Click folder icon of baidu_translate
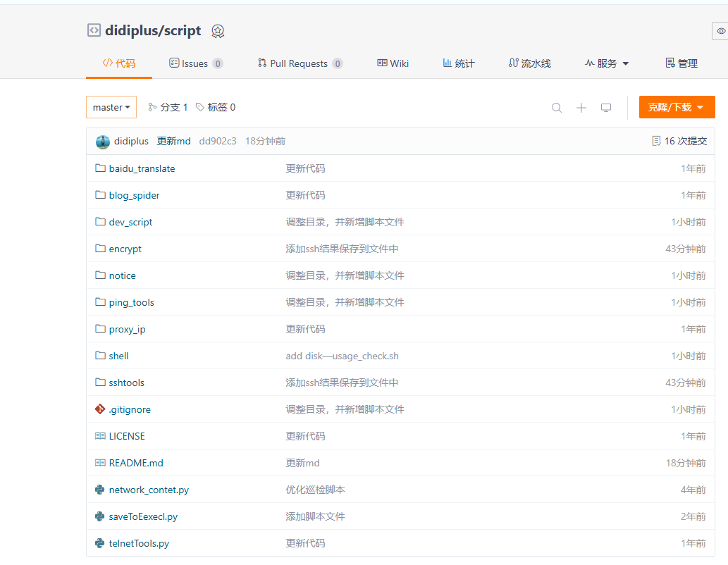The width and height of the screenshot is (728, 565). tap(100, 168)
